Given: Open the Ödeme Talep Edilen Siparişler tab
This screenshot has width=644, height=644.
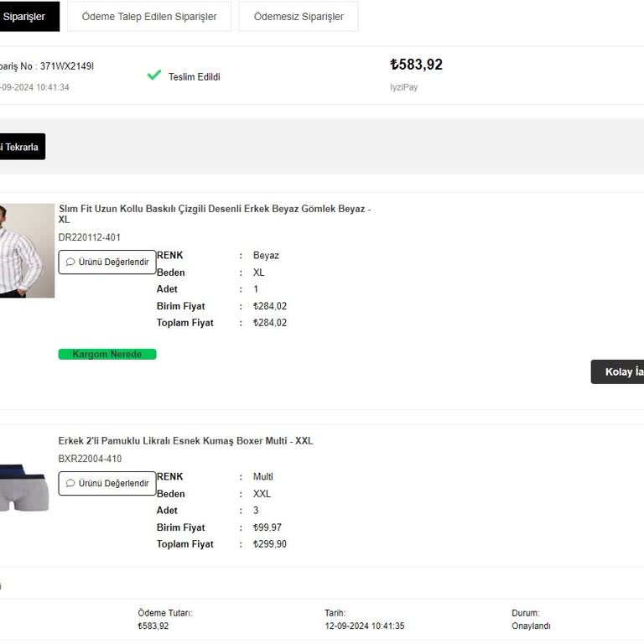Looking at the screenshot, I should (x=149, y=17).
